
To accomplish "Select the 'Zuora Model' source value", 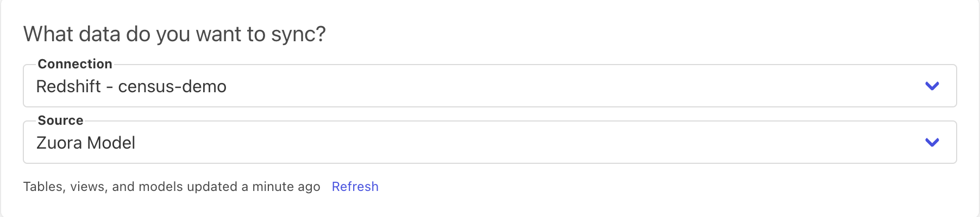I will 86,143.
